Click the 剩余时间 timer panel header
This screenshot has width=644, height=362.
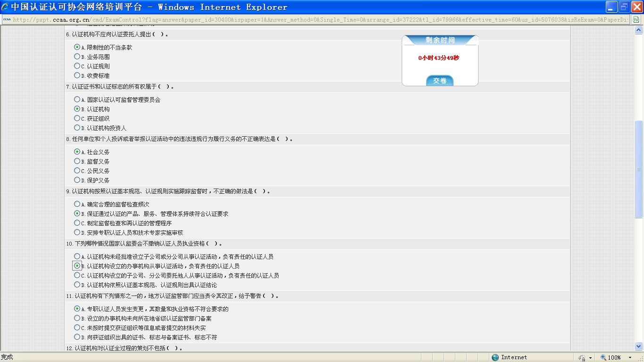(440, 41)
